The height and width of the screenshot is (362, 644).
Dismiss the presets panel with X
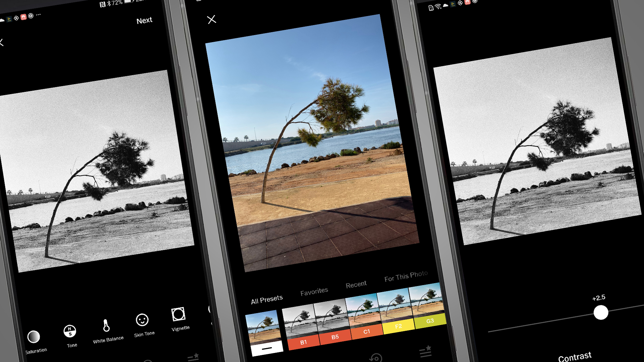[212, 19]
